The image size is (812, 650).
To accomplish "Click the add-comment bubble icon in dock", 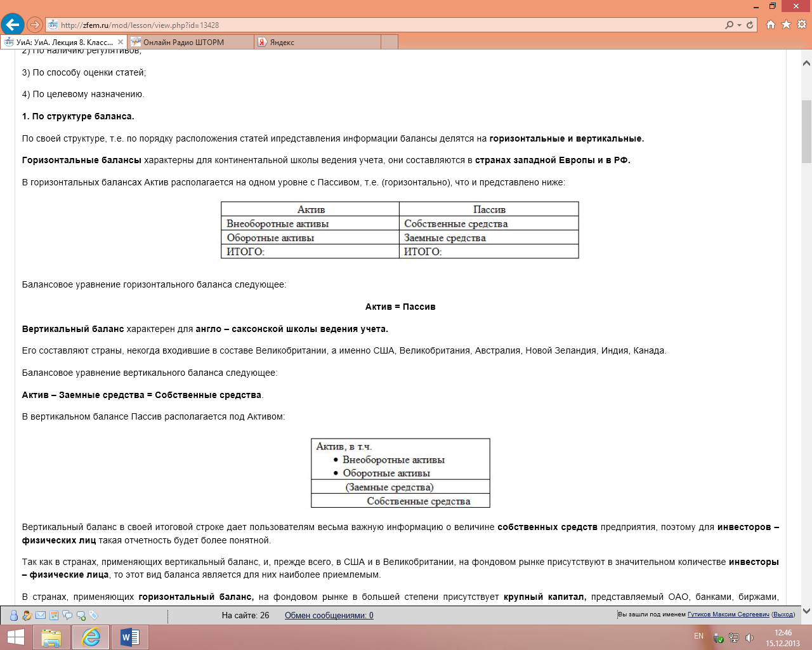I will pos(81,615).
